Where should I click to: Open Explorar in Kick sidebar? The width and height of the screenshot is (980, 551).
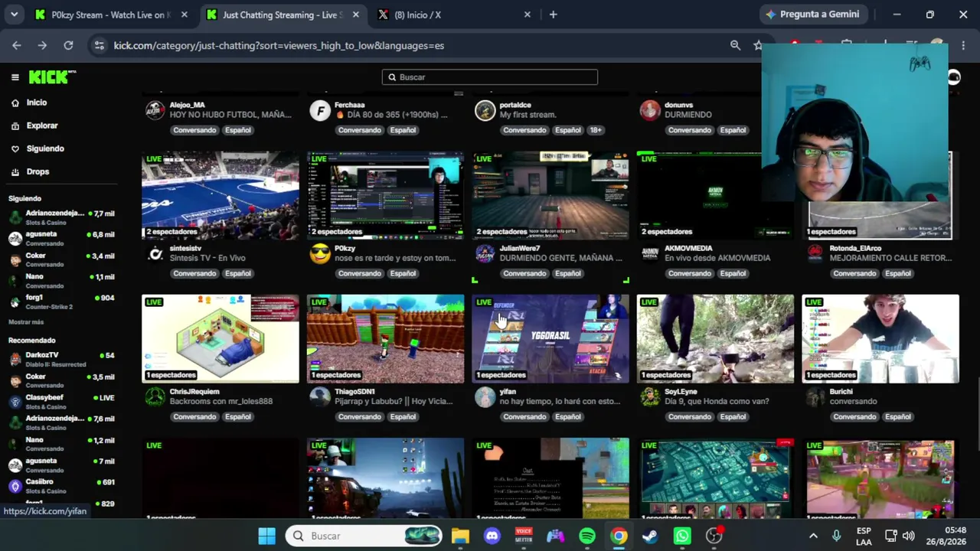point(42,126)
